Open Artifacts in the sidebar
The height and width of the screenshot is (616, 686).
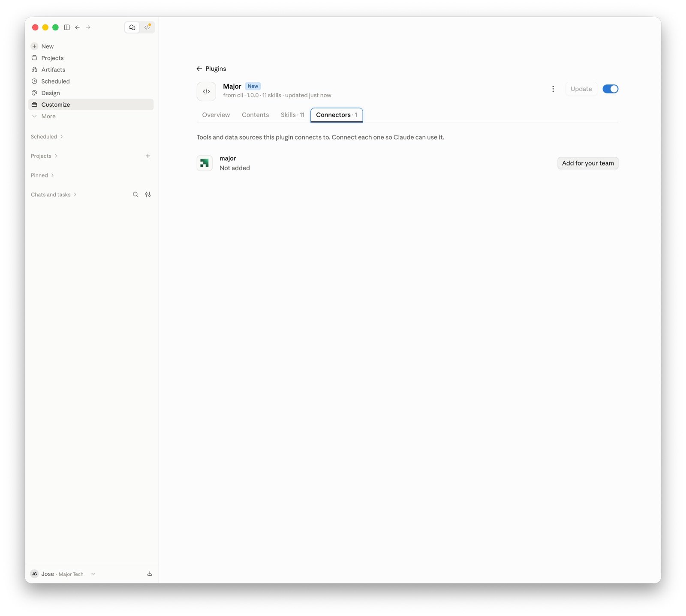(x=91, y=69)
